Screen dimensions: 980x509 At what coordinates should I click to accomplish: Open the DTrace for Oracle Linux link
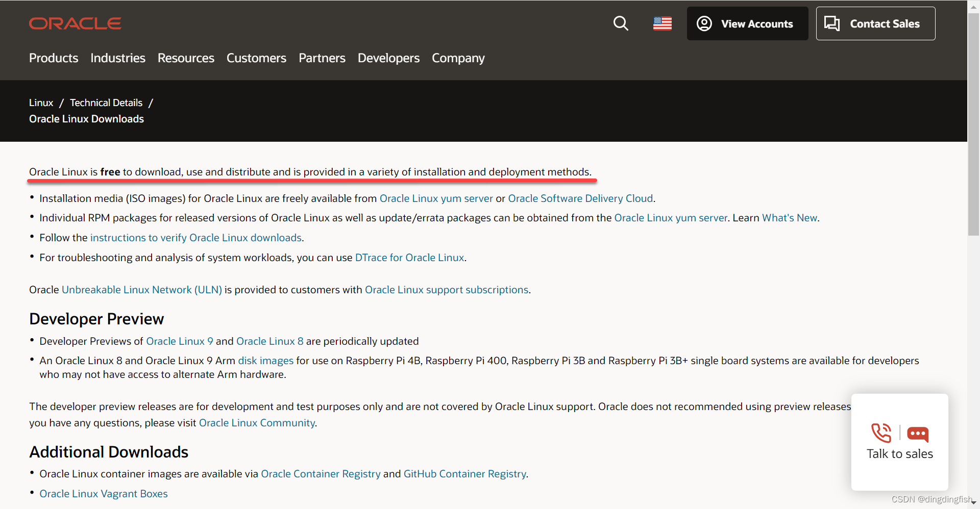click(409, 258)
